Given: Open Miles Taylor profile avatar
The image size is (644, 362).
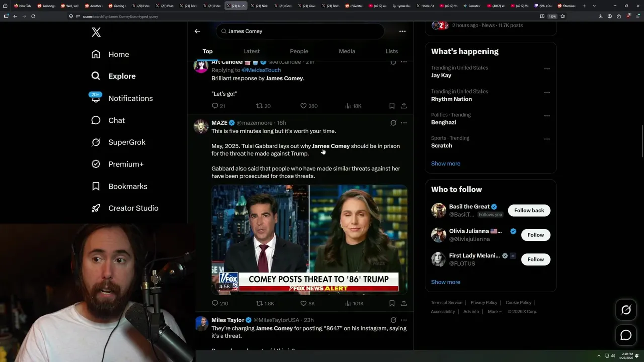Looking at the screenshot, I should tap(201, 323).
